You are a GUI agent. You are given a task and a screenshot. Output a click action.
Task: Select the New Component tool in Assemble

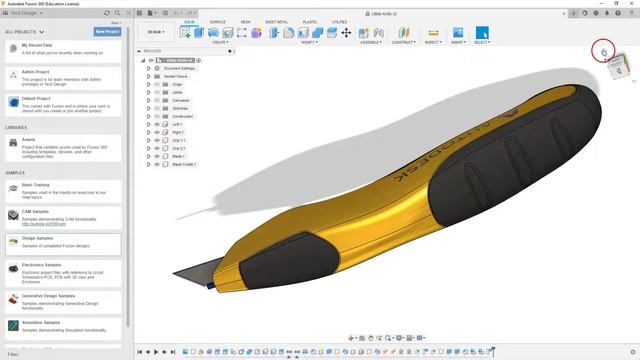(364, 33)
